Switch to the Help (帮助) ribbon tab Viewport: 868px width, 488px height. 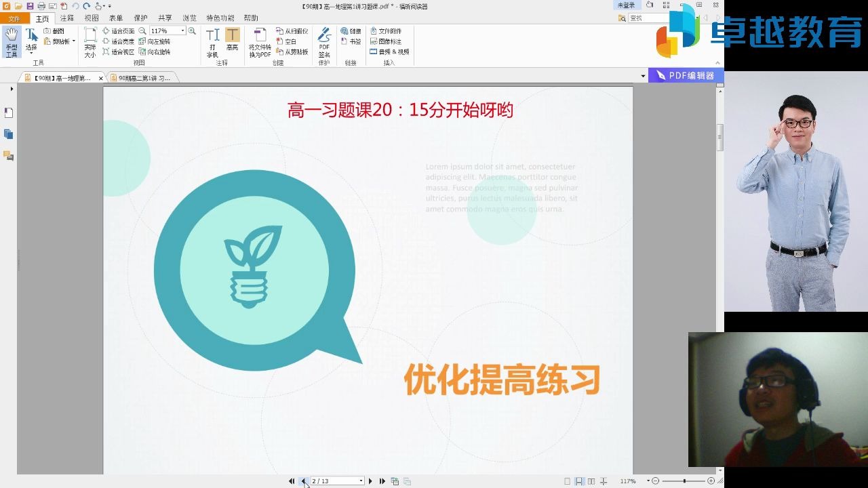coord(250,18)
